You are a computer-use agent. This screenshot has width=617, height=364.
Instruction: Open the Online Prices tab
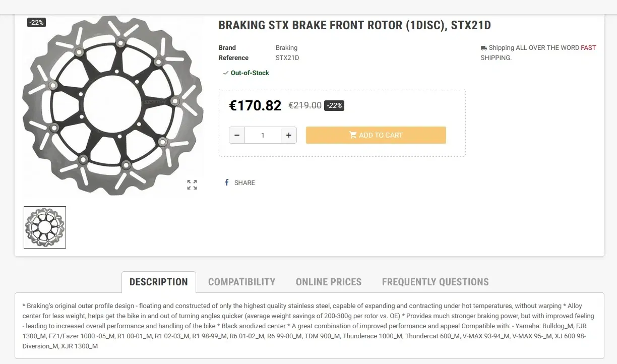coord(329,282)
